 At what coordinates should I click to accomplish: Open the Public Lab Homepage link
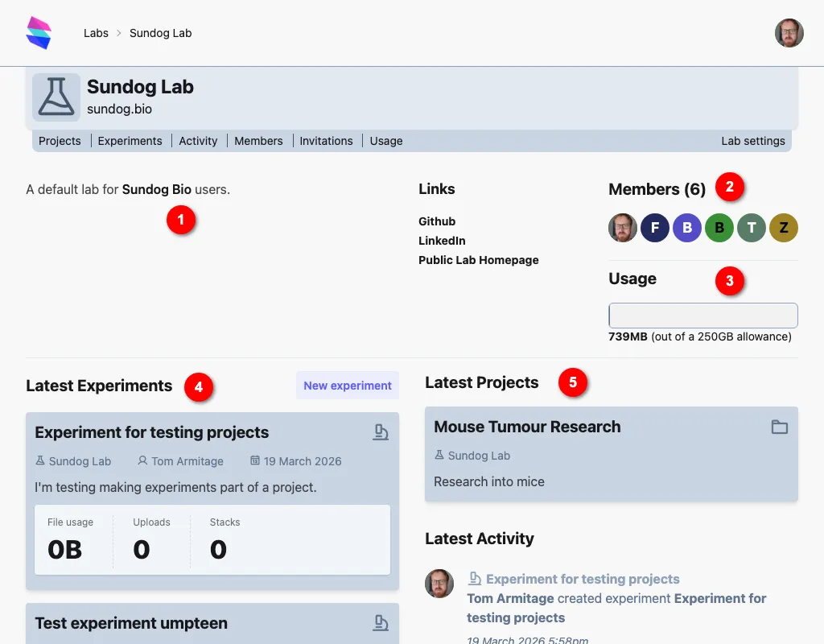click(478, 260)
